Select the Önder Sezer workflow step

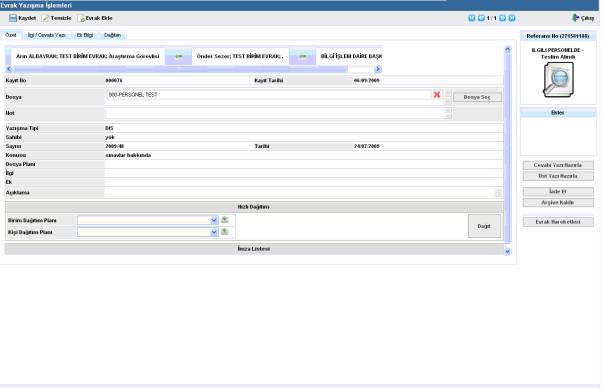(240, 56)
